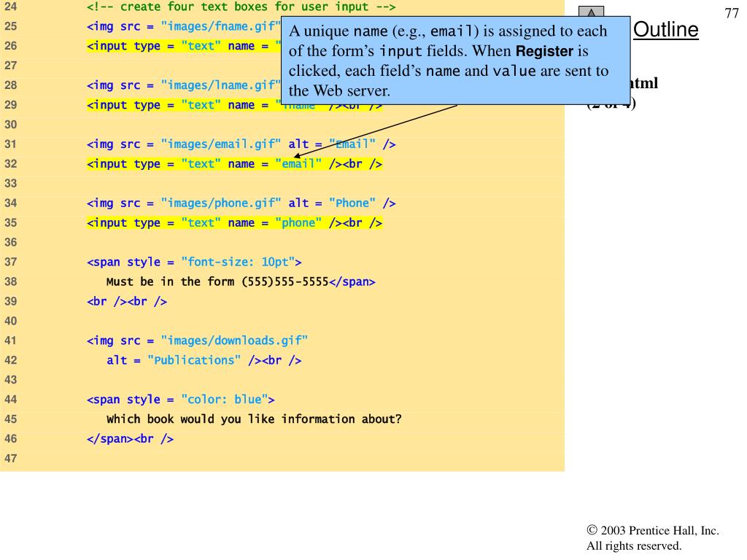Click the text 'Must be in the form (555)555-5555'
Image resolution: width=747 pixels, height=560 pixels.
pos(217,282)
